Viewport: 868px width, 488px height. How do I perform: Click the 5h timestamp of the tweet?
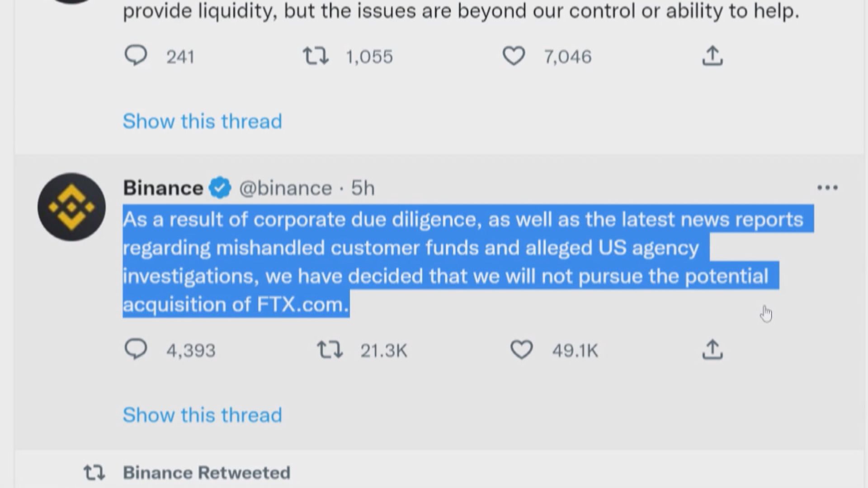click(363, 188)
